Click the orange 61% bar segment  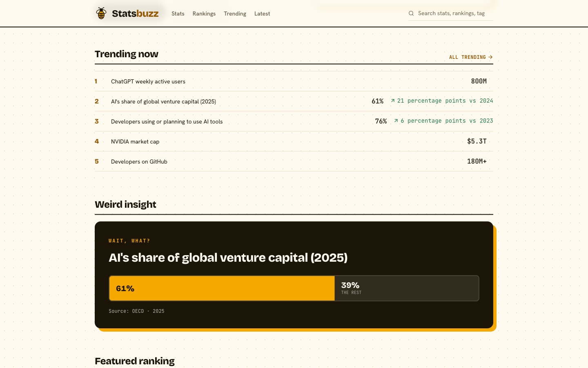[x=222, y=288]
